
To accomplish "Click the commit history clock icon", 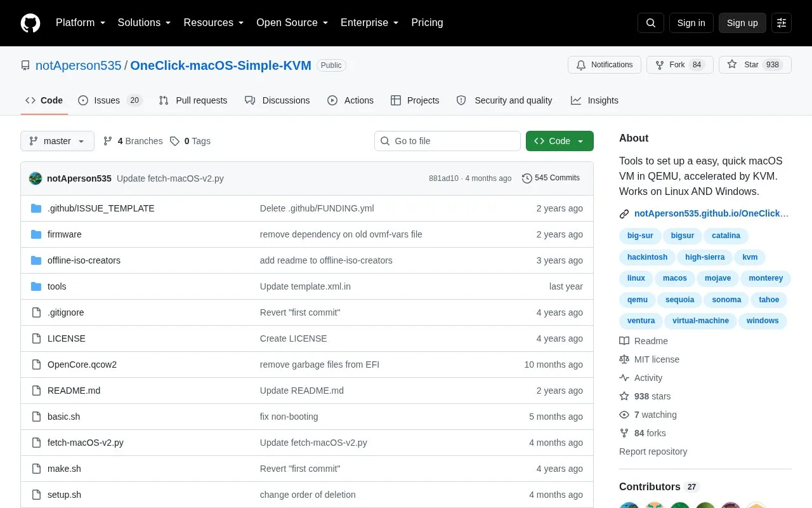I will pyautogui.click(x=527, y=178).
